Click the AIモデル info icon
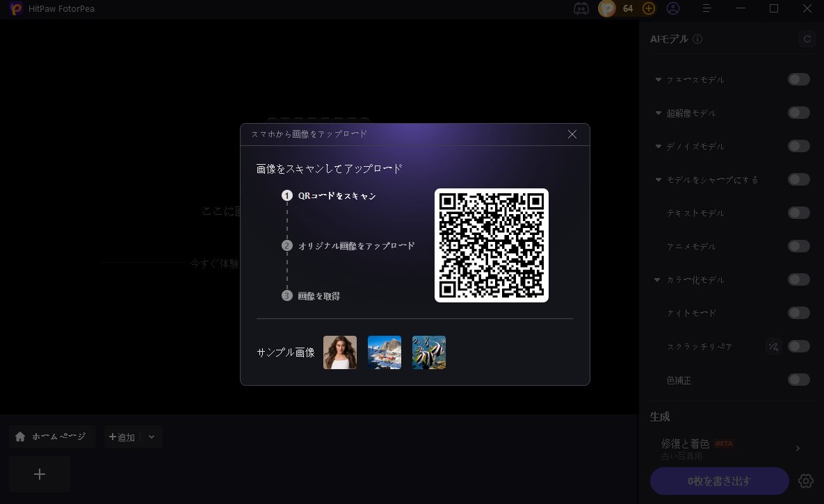Screen dimensions: 824x504 tap(697, 39)
